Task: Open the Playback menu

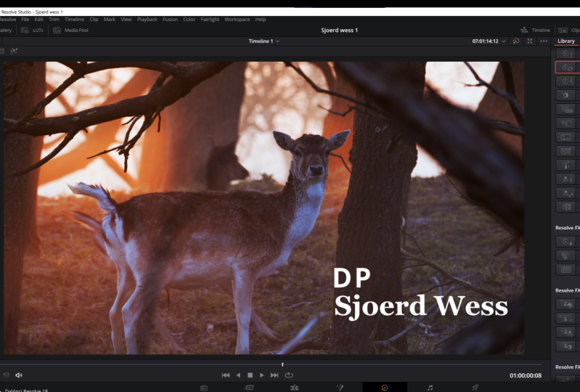Action: tap(147, 19)
